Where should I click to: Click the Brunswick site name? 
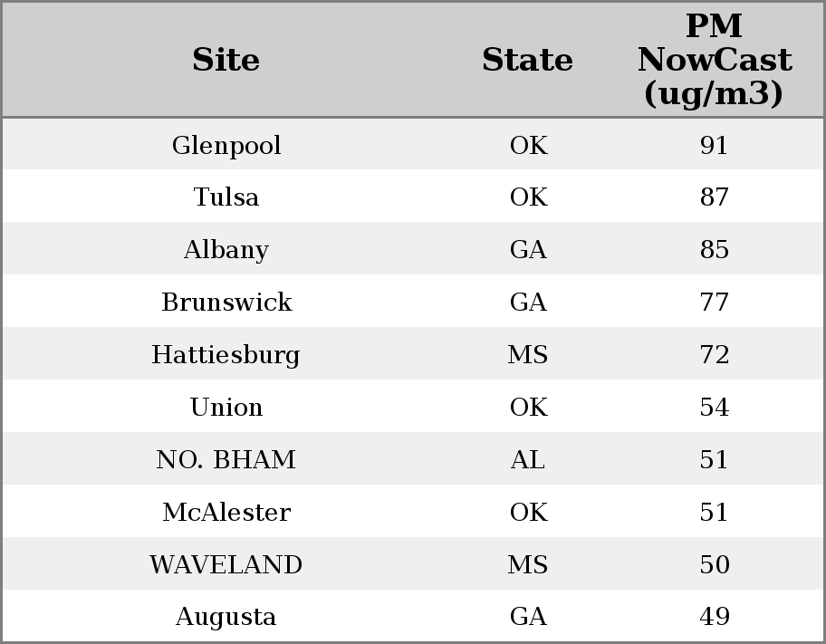pos(226,303)
